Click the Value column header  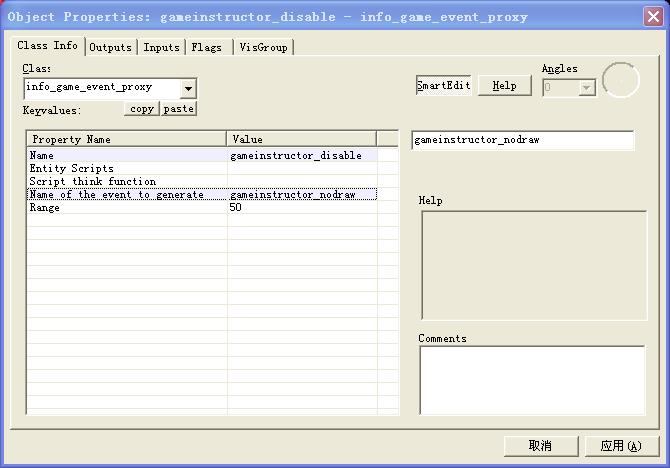click(x=301, y=139)
